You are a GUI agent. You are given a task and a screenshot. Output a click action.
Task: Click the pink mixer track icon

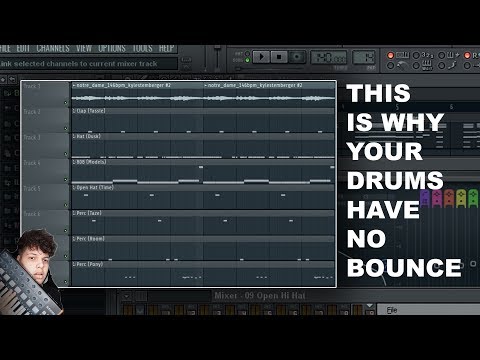click(437, 198)
